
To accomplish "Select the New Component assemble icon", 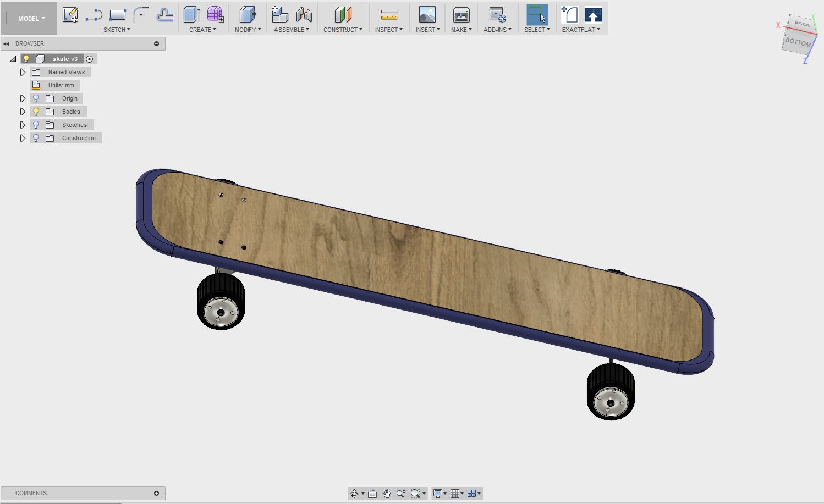I will (x=280, y=15).
